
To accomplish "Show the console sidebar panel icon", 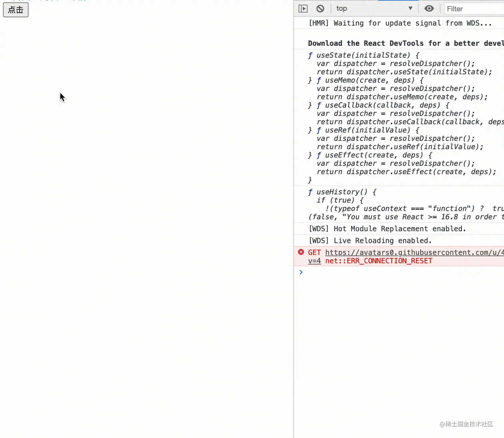I will tap(303, 9).
